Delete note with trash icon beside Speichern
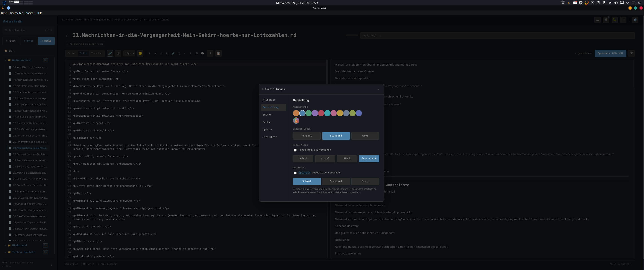 click(x=631, y=53)
